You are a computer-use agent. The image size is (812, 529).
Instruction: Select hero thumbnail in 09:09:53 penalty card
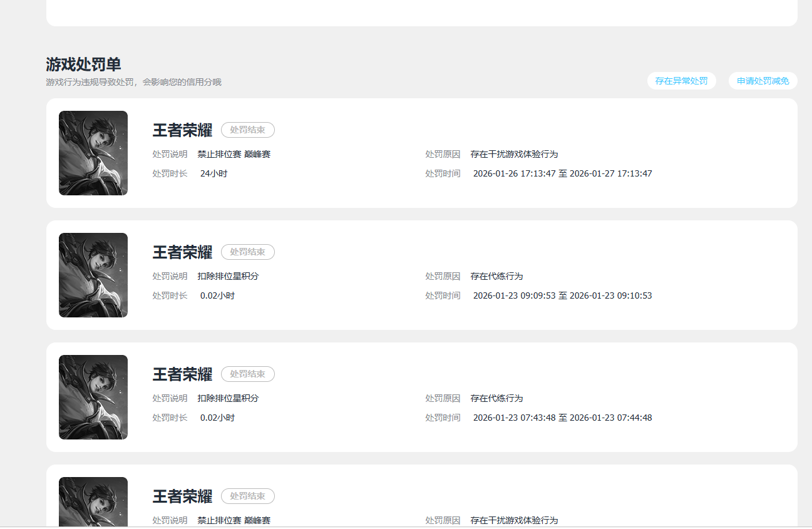(x=93, y=275)
